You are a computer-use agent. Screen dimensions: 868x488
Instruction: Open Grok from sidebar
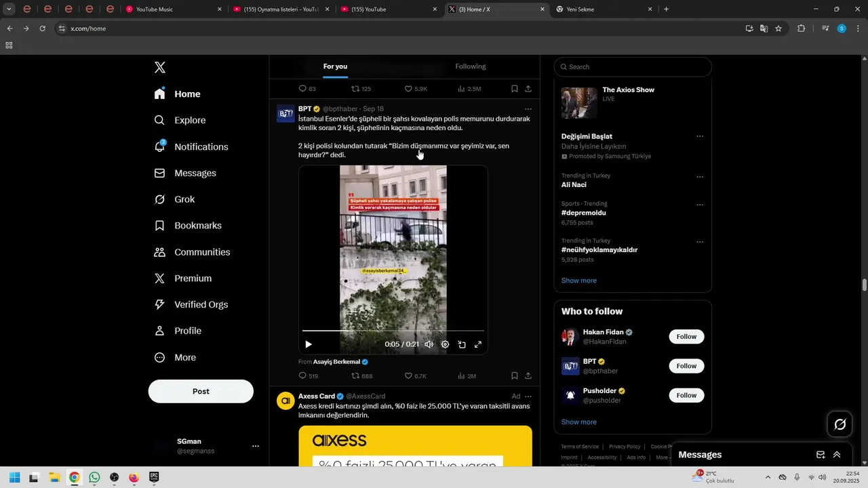click(174, 199)
